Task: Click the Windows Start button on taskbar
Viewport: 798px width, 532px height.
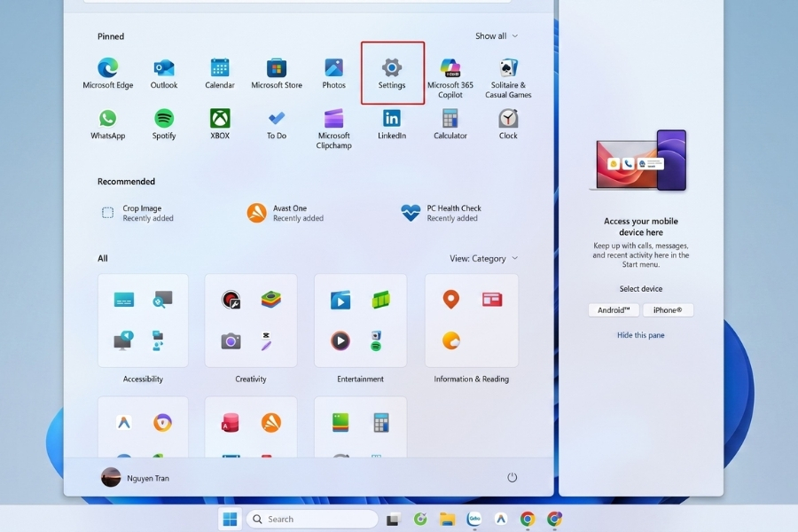Action: click(230, 519)
